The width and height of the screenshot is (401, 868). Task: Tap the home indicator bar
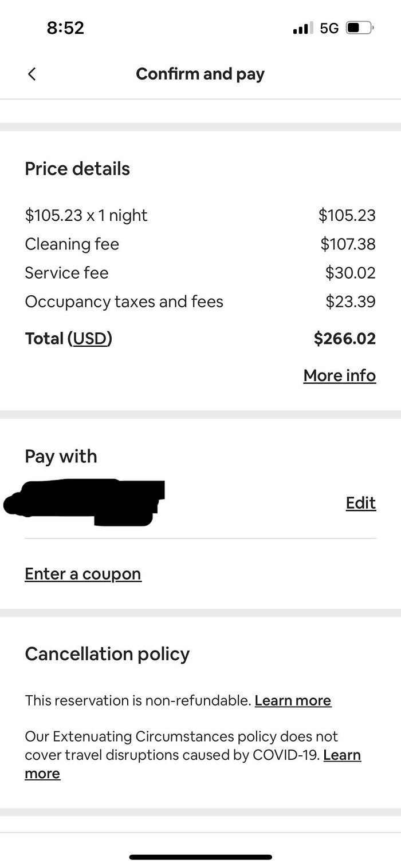pyautogui.click(x=200, y=857)
